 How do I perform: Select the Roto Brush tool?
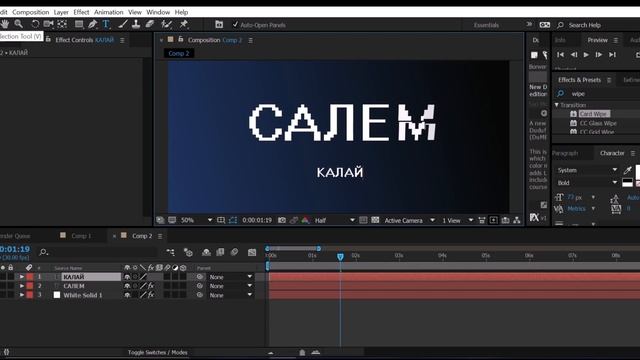tap(166, 24)
